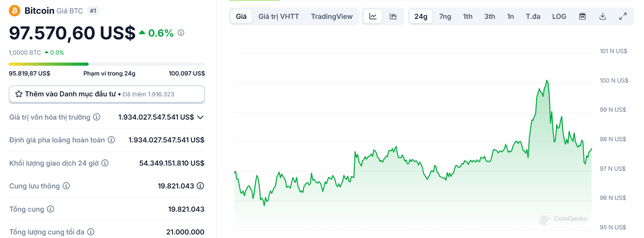Screen dimensions: 644x238
Task: Select the Giá chart tab
Action: (x=241, y=17)
